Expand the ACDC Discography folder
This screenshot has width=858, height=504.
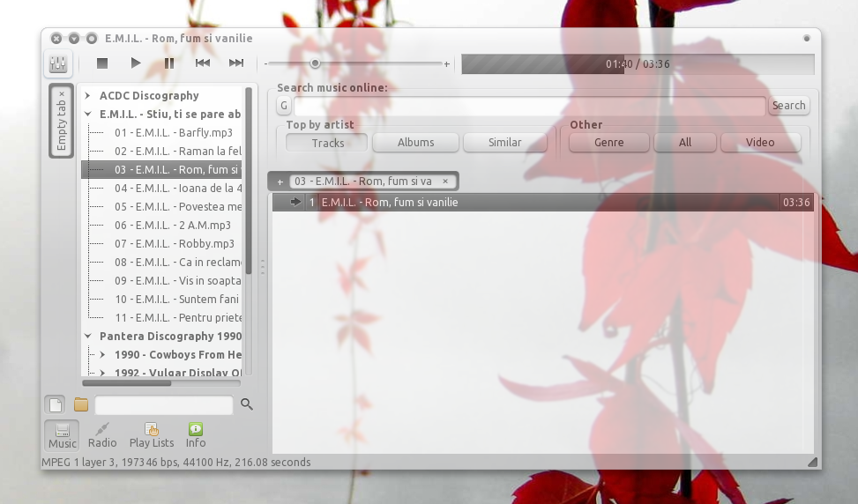point(87,96)
